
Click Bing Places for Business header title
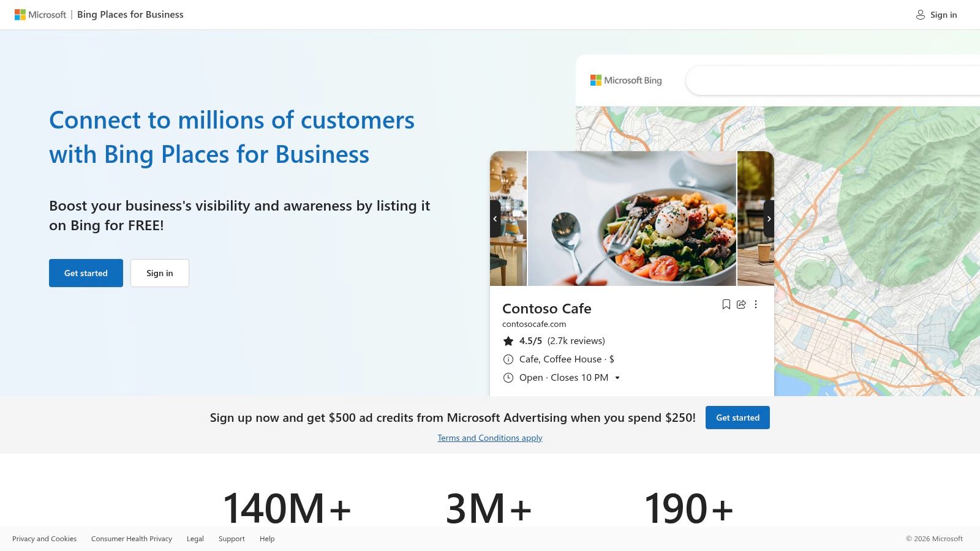(x=130, y=14)
